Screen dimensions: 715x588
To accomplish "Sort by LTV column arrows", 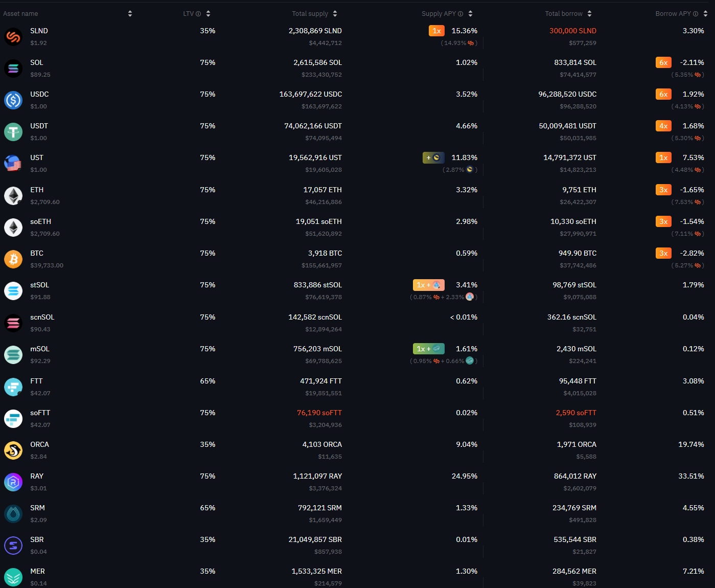I will (208, 14).
